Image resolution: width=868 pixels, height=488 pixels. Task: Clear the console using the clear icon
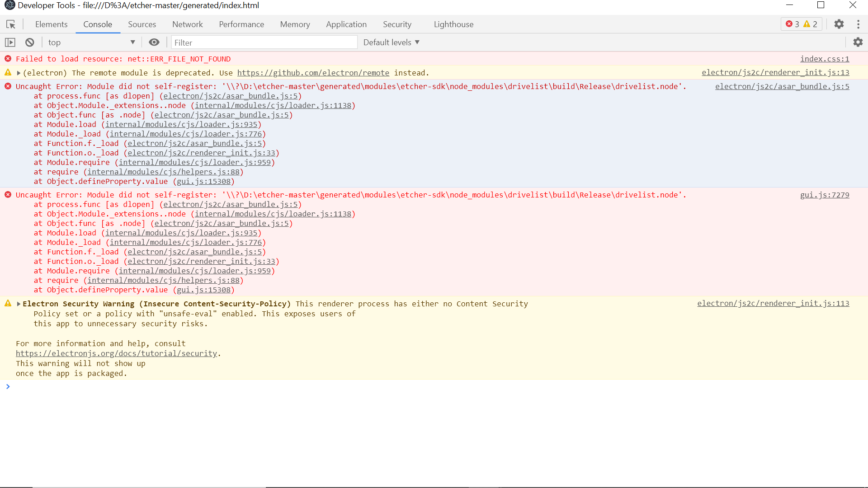29,42
